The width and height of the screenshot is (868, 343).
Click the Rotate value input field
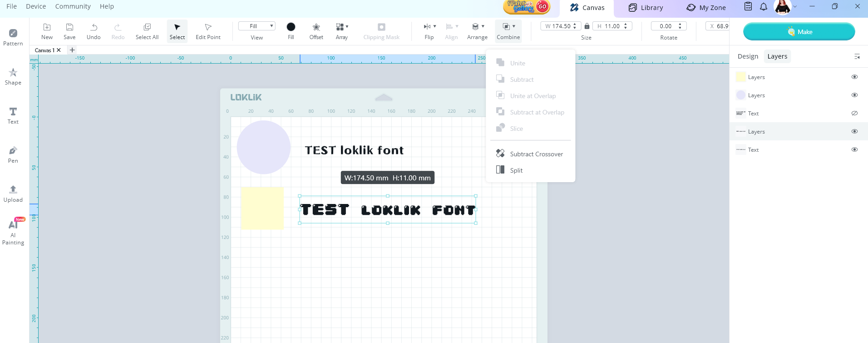666,26
